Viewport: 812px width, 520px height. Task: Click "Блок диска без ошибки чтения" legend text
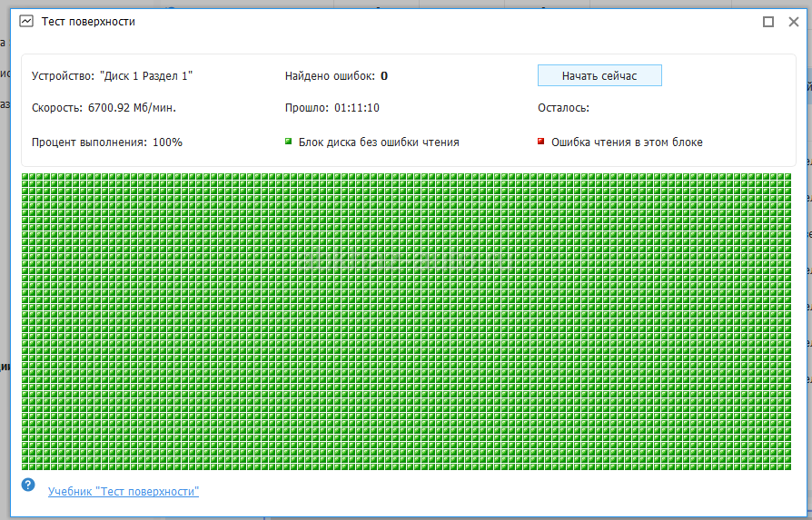(379, 142)
